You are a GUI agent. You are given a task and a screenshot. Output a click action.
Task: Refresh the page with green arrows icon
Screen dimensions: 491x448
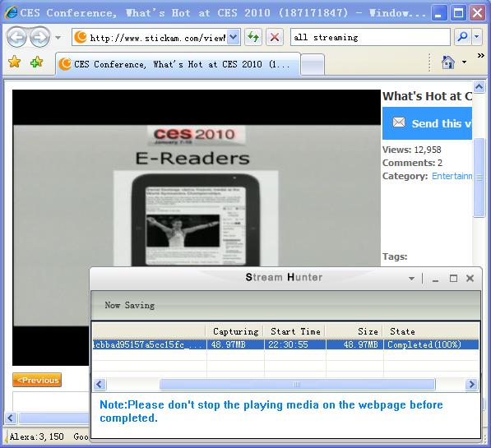click(x=253, y=37)
